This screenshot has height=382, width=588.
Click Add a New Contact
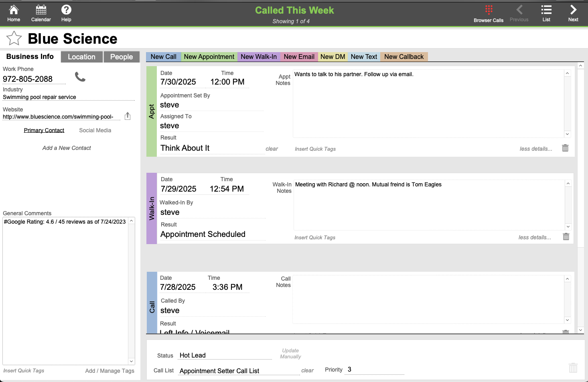point(67,148)
